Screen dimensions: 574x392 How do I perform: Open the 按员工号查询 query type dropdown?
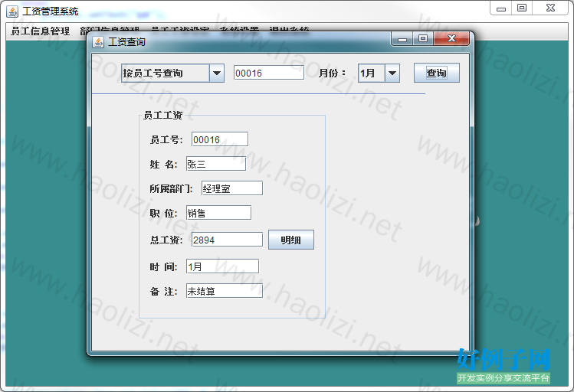216,73
